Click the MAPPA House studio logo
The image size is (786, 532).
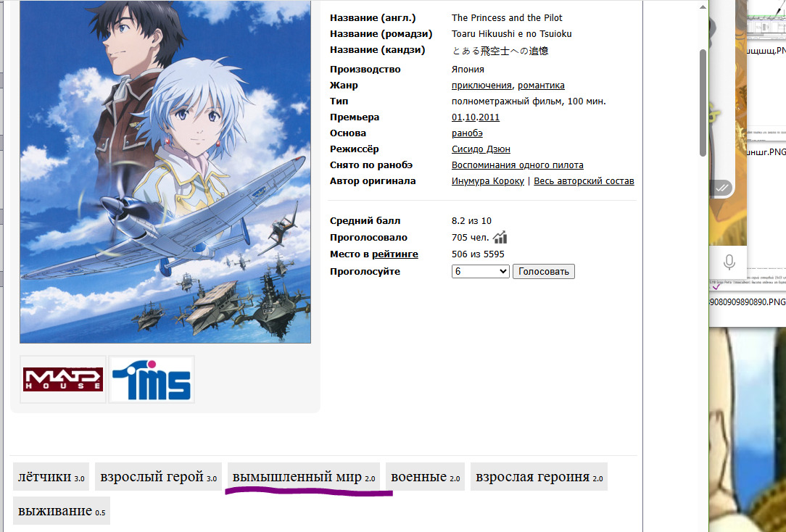[63, 379]
